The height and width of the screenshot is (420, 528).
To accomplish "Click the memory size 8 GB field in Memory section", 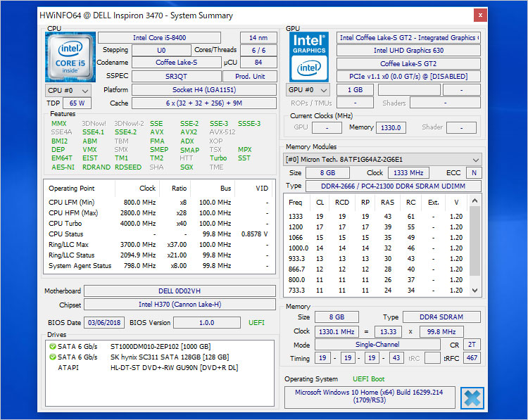I will click(x=337, y=317).
